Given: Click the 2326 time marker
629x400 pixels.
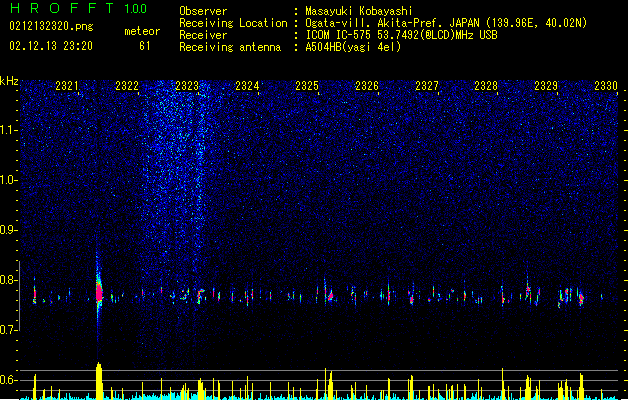Looking at the screenshot, I should point(367,86).
